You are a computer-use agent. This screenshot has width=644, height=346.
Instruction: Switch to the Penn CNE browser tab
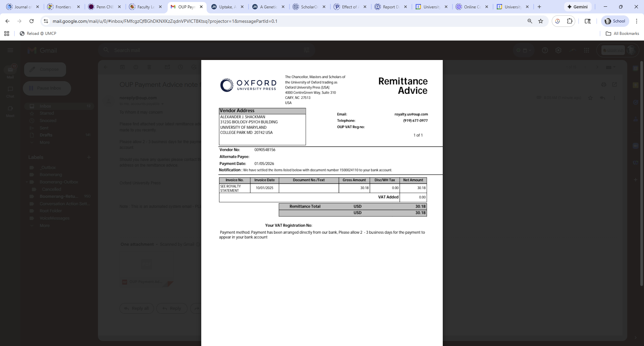pyautogui.click(x=105, y=7)
